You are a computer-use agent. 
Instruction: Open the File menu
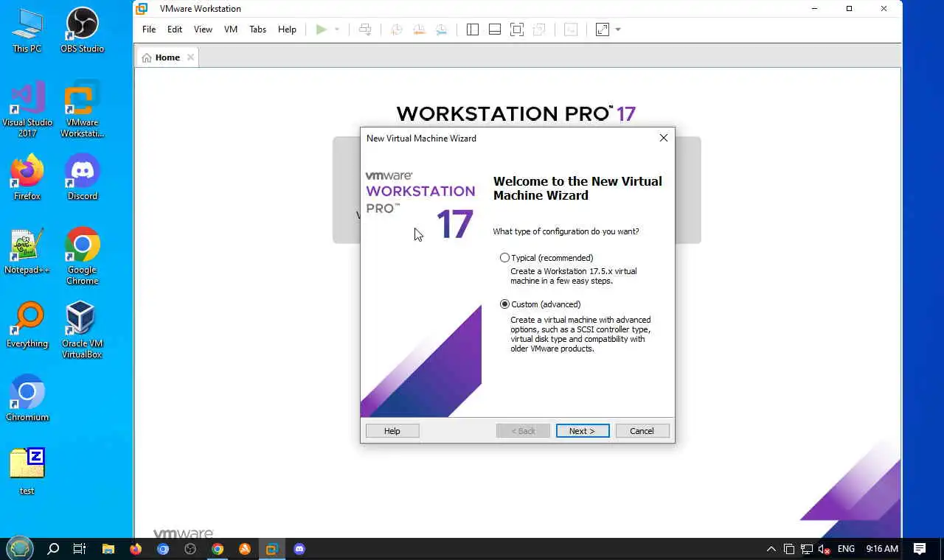[x=149, y=29]
